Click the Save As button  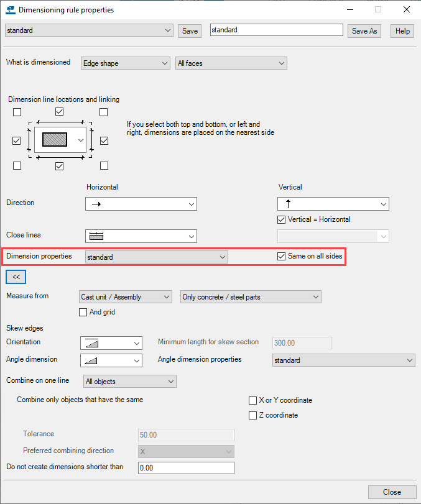pos(364,30)
